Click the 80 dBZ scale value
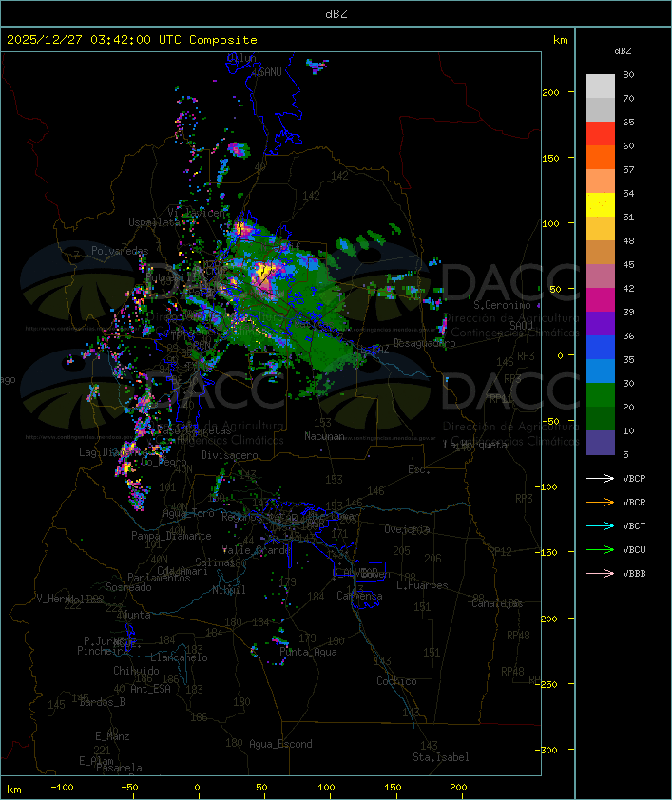The image size is (672, 800). tap(628, 74)
